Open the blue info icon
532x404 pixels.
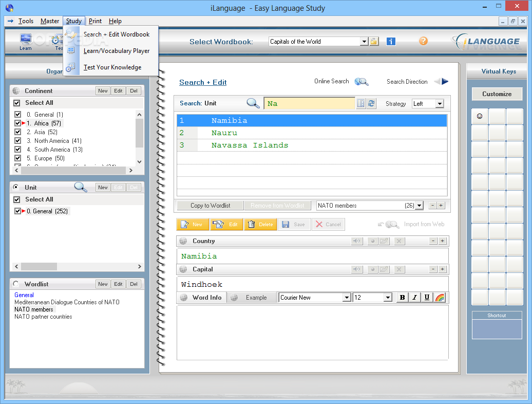[x=391, y=42]
